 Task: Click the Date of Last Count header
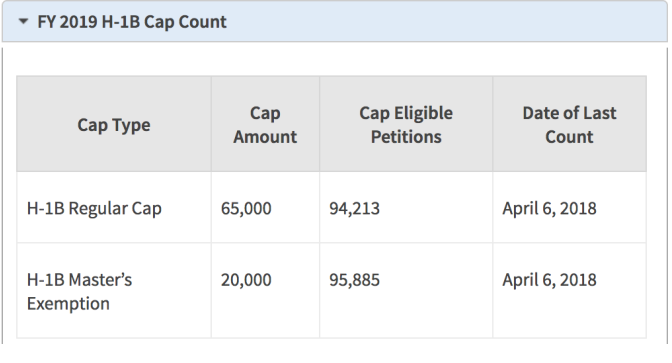click(569, 124)
